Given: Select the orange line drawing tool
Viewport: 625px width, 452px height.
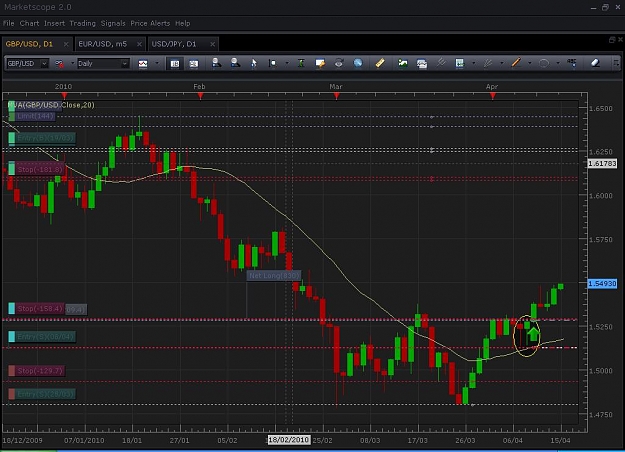Looking at the screenshot, I should (516, 63).
